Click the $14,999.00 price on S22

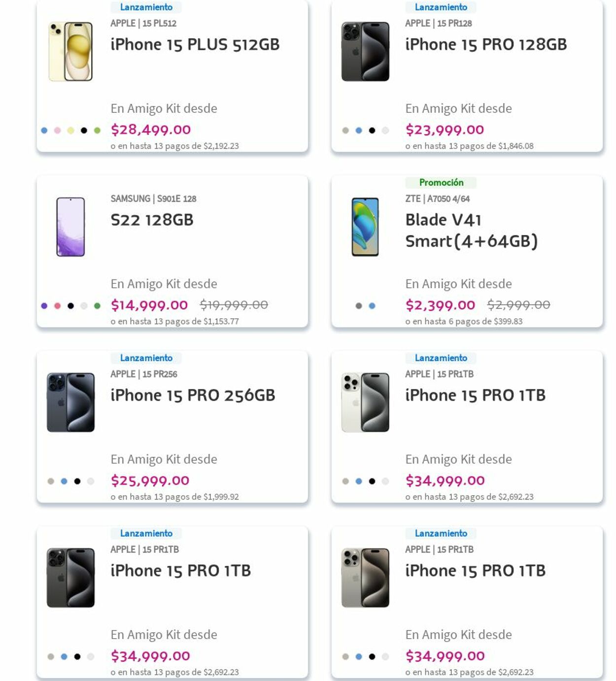click(x=149, y=306)
